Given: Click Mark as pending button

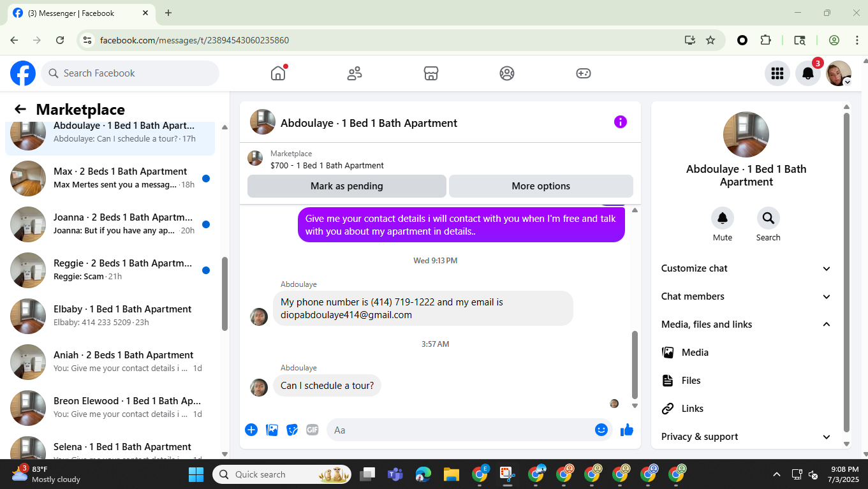Looking at the screenshot, I should tap(347, 186).
